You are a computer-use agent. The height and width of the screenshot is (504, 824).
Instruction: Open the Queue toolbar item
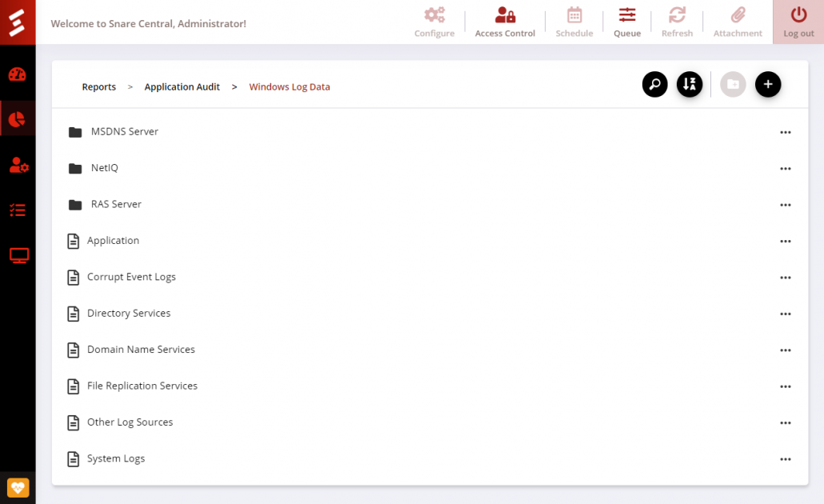(x=627, y=22)
